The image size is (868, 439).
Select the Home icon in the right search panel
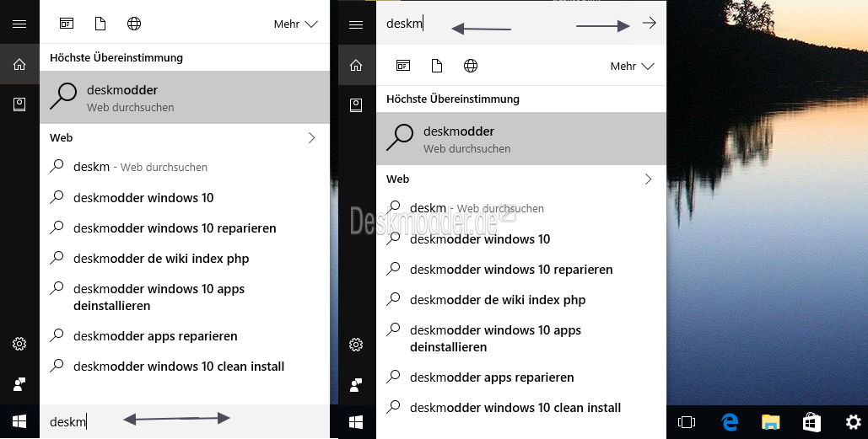pyautogui.click(x=356, y=65)
